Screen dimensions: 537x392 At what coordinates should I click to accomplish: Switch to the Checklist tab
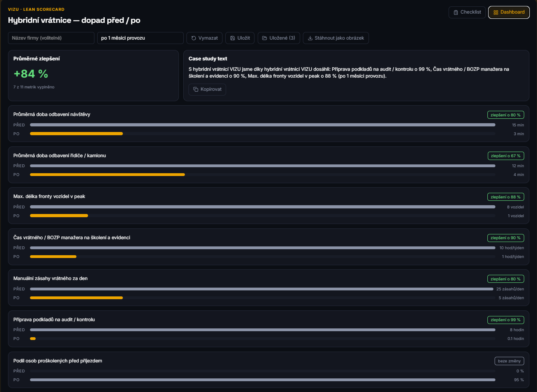click(467, 12)
